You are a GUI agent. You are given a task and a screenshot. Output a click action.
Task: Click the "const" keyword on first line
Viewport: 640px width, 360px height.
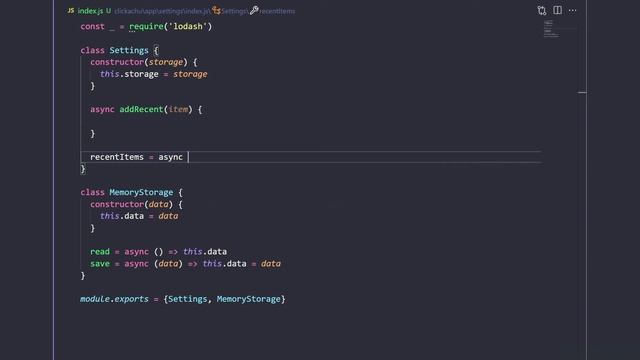pyautogui.click(x=92, y=27)
